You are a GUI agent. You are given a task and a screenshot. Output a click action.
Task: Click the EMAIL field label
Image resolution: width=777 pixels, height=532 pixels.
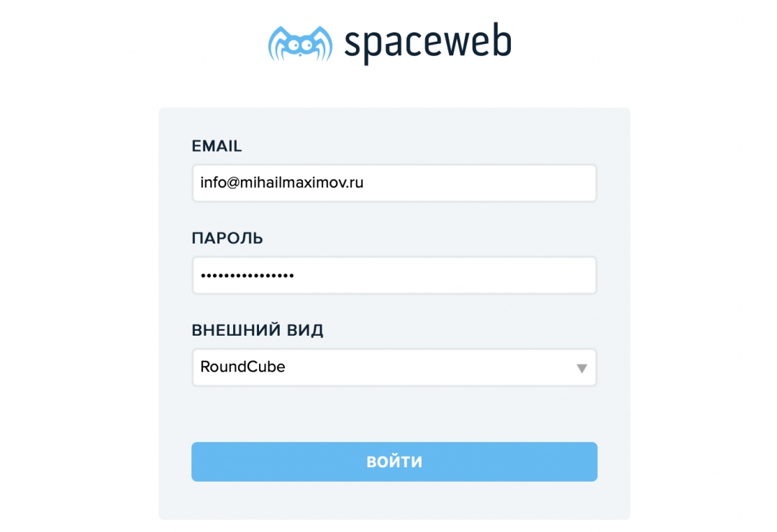217,147
